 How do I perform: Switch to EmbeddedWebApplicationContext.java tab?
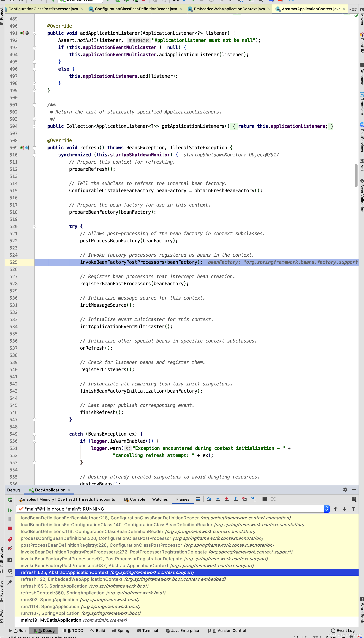pyautogui.click(x=229, y=9)
